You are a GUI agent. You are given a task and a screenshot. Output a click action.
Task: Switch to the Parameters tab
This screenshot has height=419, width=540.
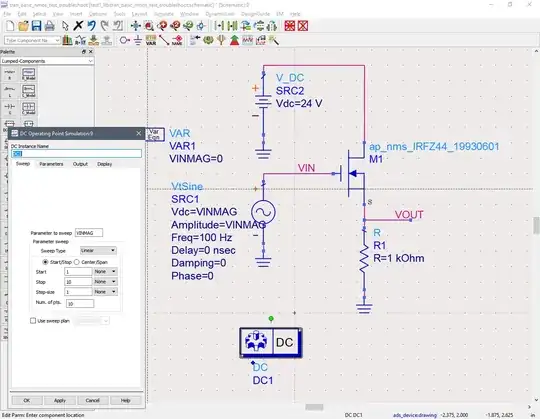coord(51,164)
